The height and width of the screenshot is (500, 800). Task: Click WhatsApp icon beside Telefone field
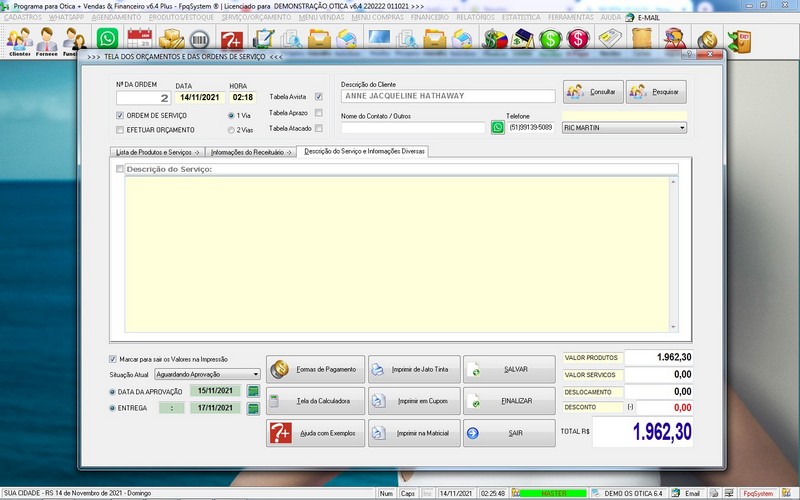coord(497,128)
